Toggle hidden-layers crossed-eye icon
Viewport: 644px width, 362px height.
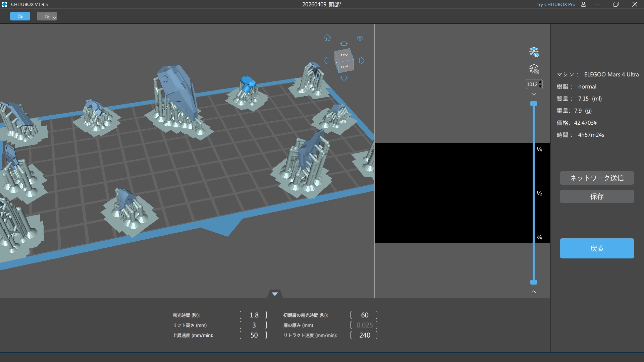[534, 69]
